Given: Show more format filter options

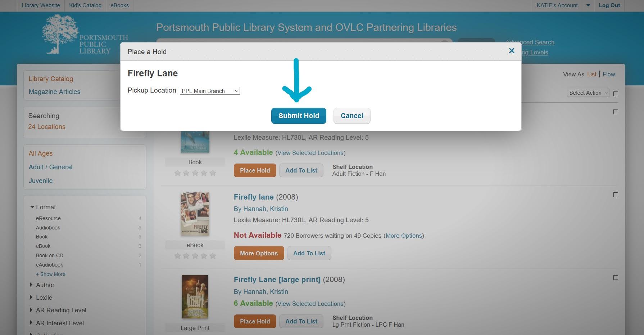Looking at the screenshot, I should point(51,274).
